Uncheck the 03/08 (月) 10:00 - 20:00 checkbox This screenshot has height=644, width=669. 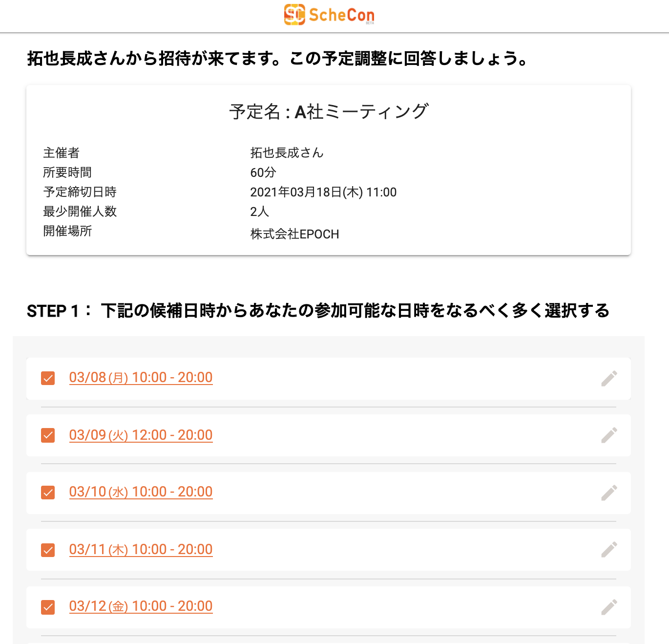[48, 378]
